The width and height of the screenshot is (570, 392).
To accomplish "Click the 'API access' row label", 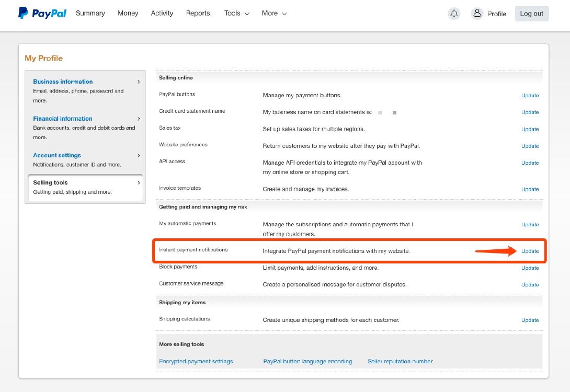I will click(173, 162).
